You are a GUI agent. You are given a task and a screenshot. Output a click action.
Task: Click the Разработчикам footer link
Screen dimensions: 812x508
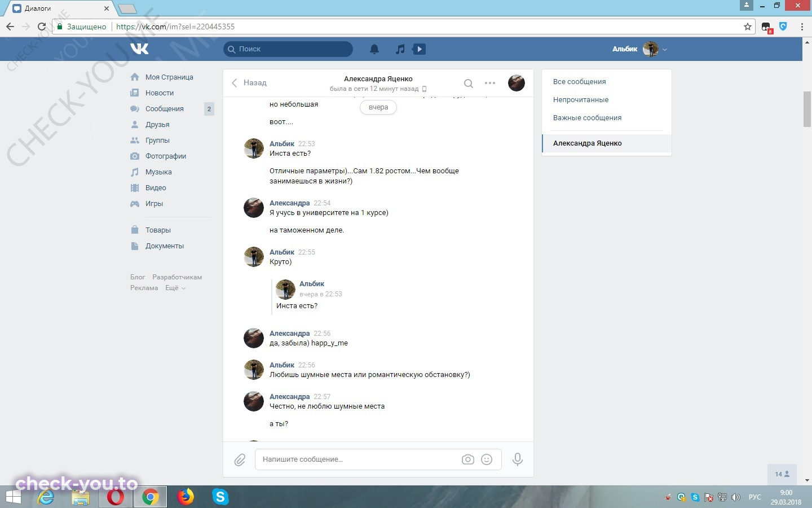pos(177,277)
